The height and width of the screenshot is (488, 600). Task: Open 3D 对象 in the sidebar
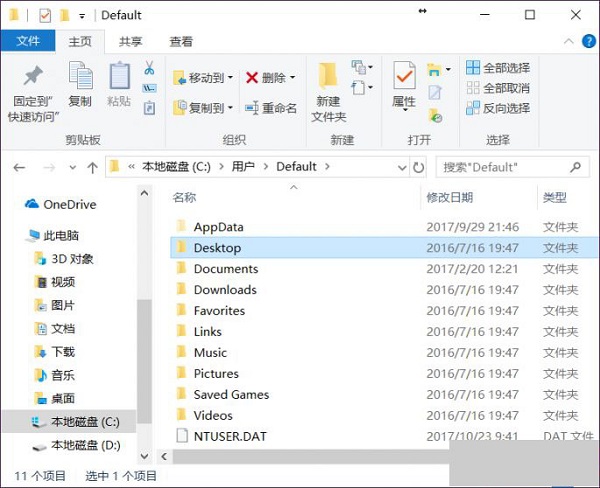point(64,259)
